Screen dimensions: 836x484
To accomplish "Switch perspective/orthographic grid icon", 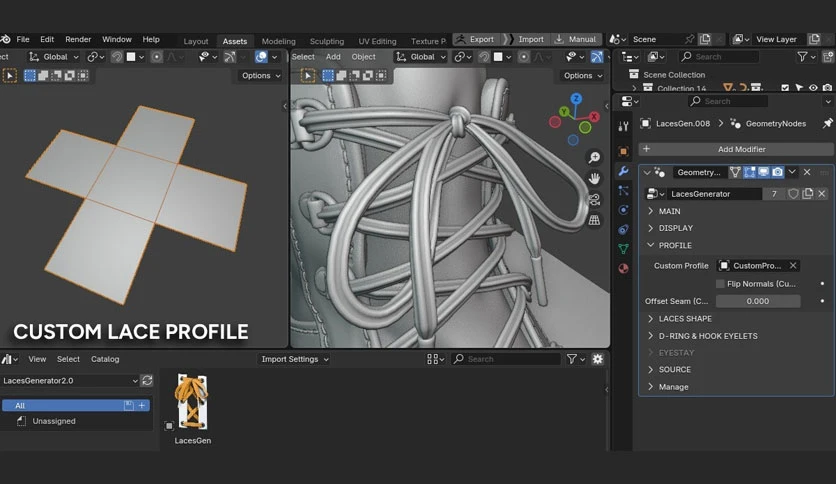I will pyautogui.click(x=594, y=220).
